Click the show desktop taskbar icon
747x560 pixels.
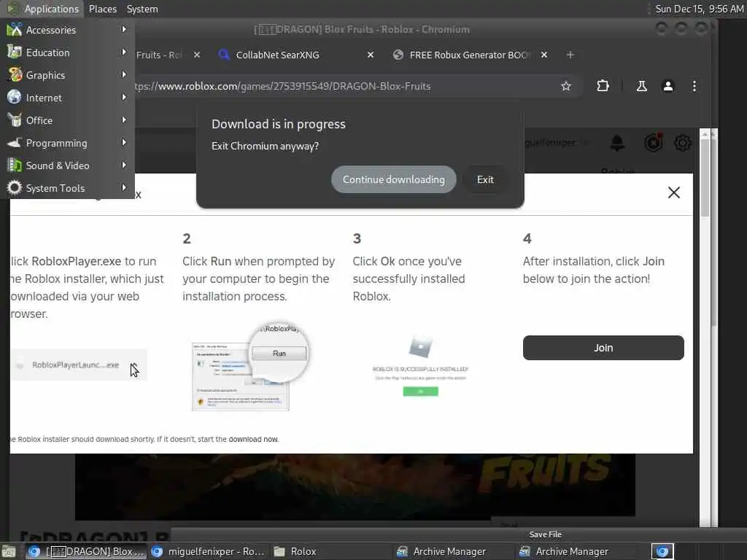9,551
